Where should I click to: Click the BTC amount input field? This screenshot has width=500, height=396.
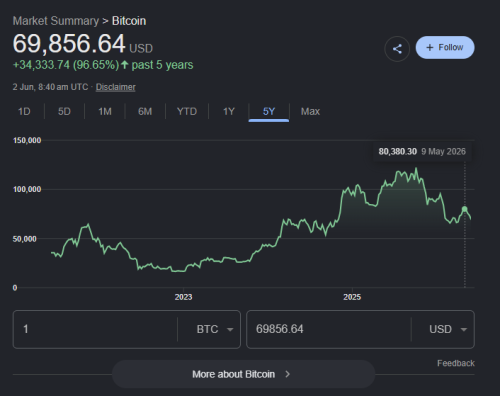95,329
